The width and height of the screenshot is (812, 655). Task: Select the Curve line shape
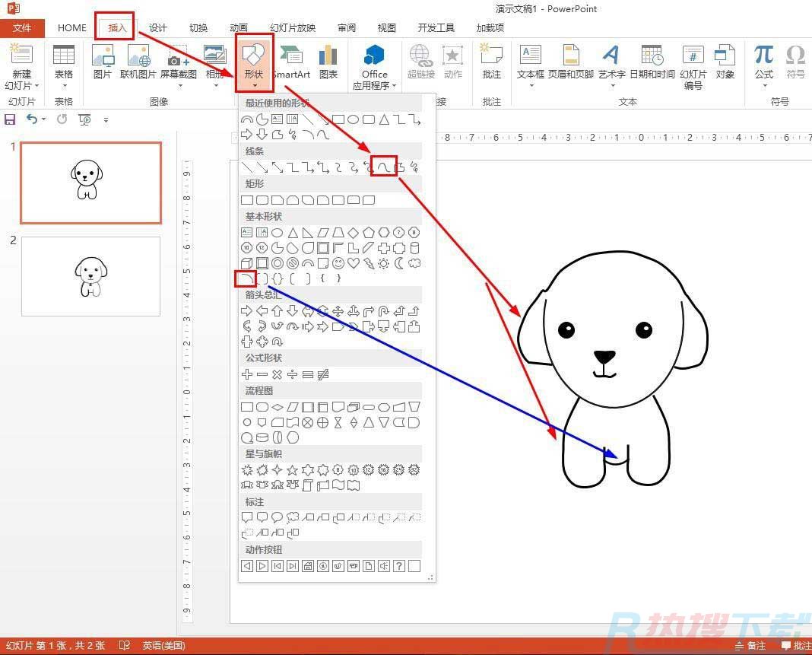click(384, 167)
